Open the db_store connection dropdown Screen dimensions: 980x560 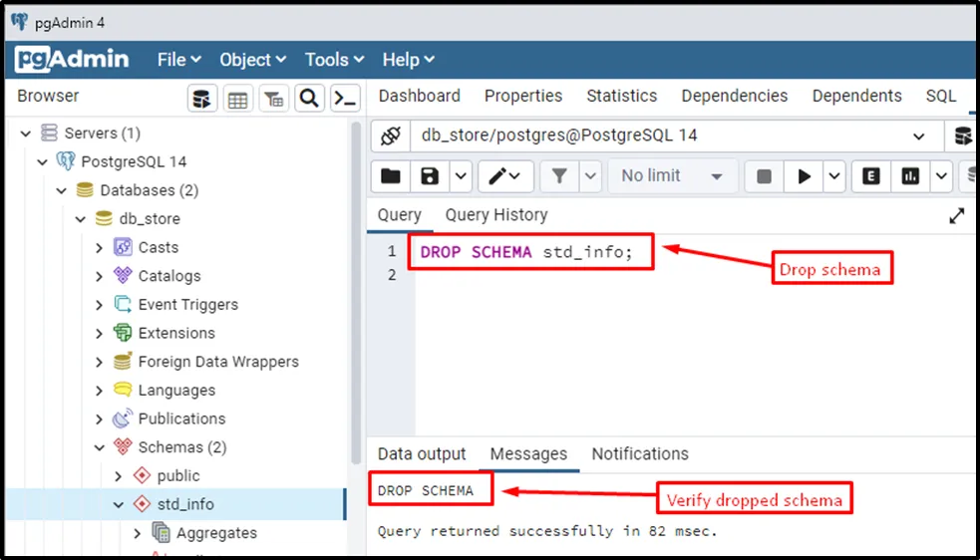tap(918, 136)
